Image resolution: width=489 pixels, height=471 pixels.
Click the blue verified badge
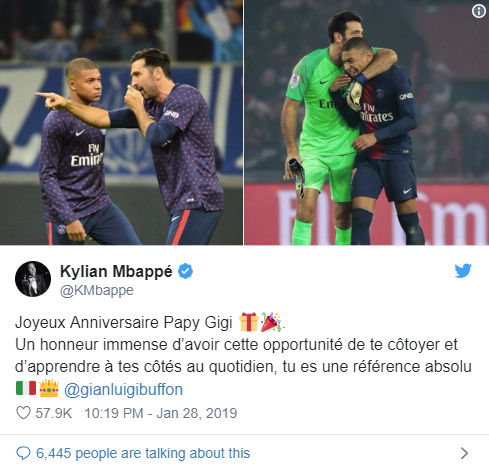pyautogui.click(x=185, y=271)
